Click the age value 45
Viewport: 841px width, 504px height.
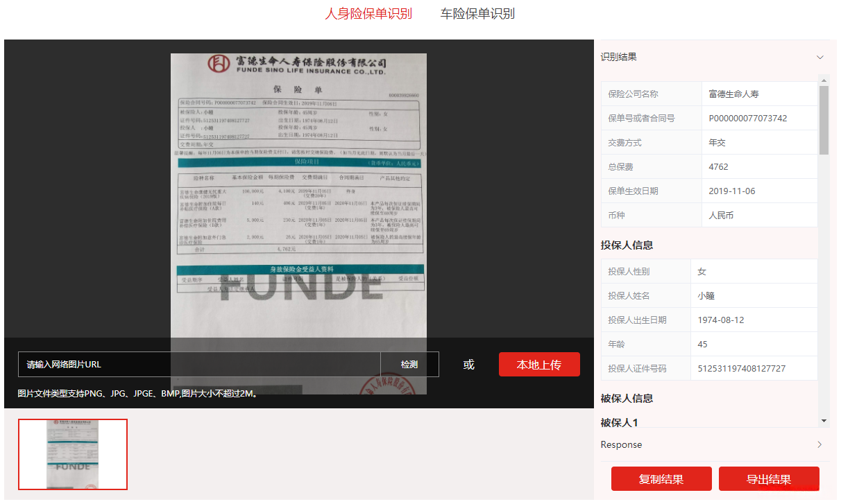click(703, 344)
